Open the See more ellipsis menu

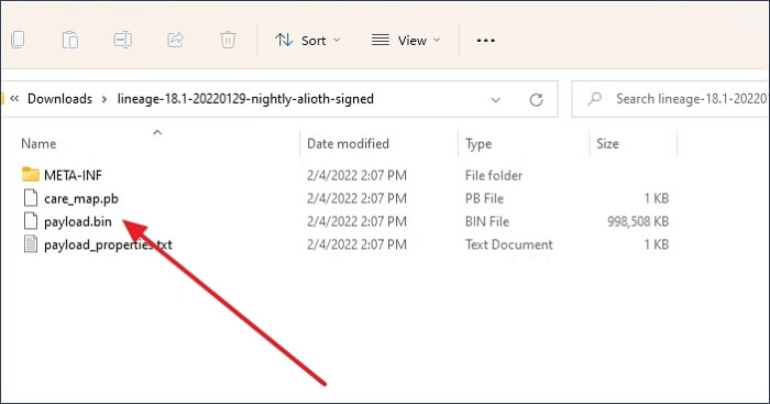(x=486, y=40)
